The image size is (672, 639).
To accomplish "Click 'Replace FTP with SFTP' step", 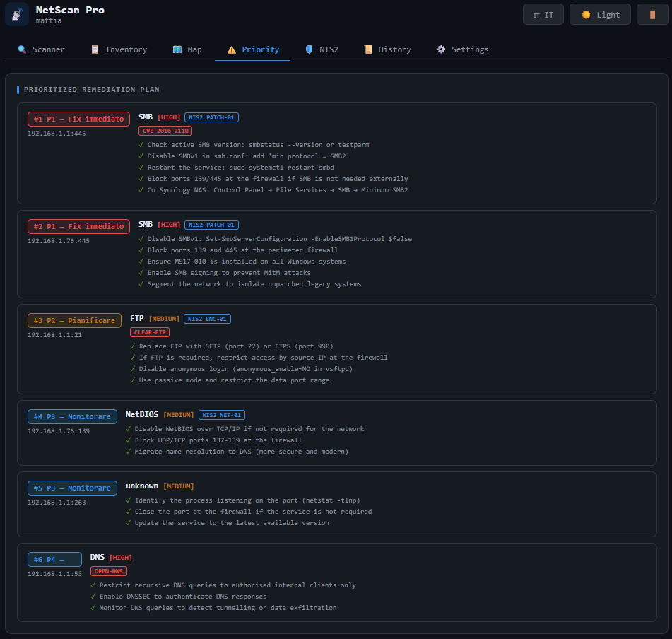I will 236,346.
